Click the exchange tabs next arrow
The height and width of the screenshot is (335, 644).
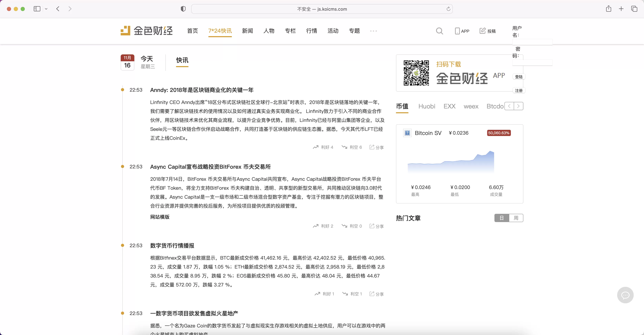(519, 106)
